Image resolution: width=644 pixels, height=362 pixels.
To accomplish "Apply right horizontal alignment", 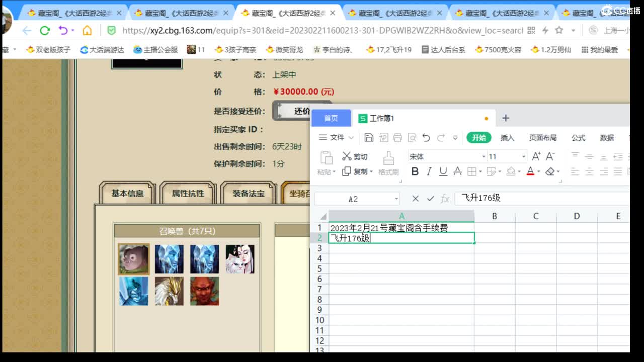I will (x=604, y=171).
